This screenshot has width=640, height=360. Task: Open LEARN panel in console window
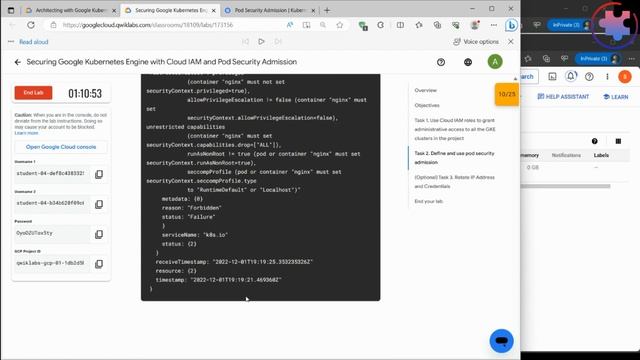616,97
